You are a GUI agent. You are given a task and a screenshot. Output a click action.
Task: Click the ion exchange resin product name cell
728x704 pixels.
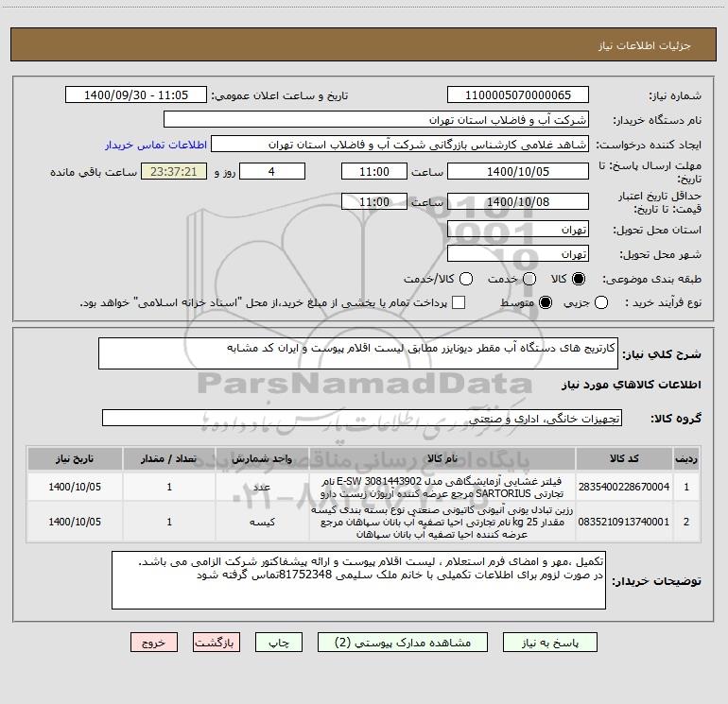[x=442, y=522]
